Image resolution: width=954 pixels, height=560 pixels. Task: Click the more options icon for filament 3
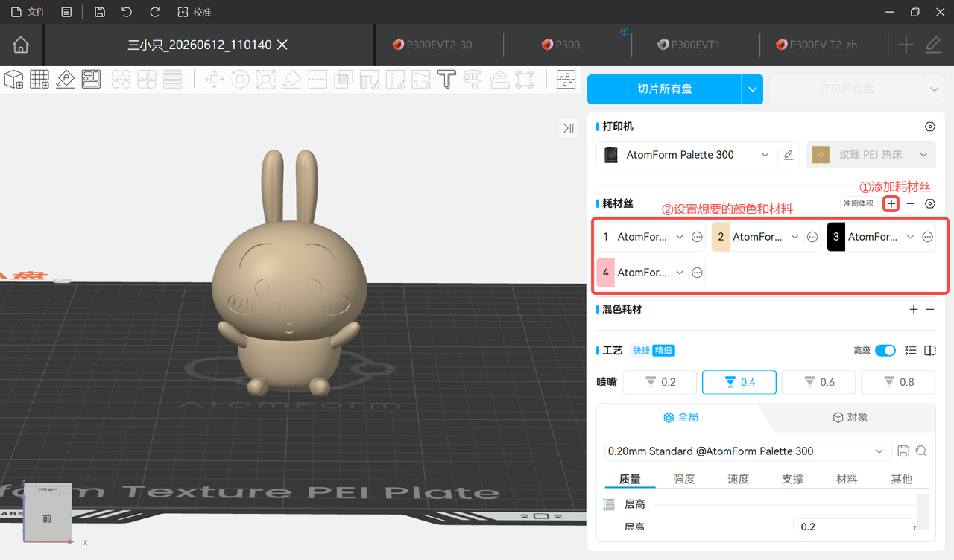927,237
